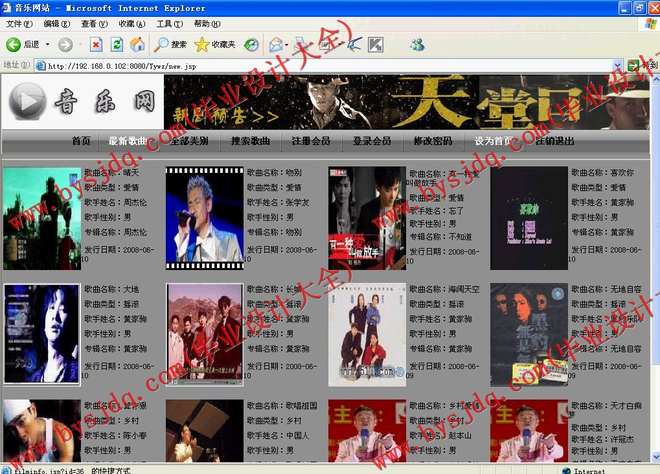This screenshot has height=474, width=660.
Task: Click the 登录会员 navigation link
Action: click(x=371, y=141)
